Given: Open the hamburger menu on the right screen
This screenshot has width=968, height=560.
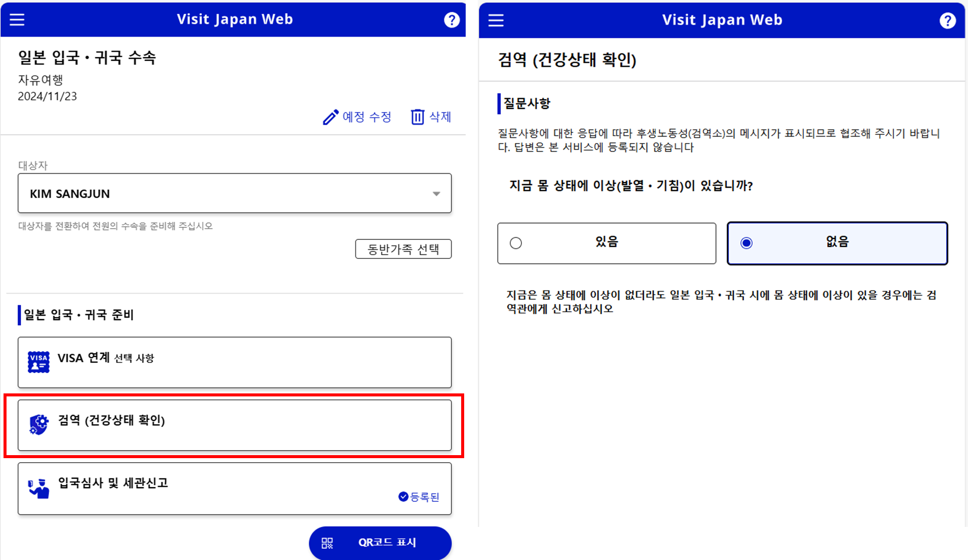Looking at the screenshot, I should coord(495,20).
